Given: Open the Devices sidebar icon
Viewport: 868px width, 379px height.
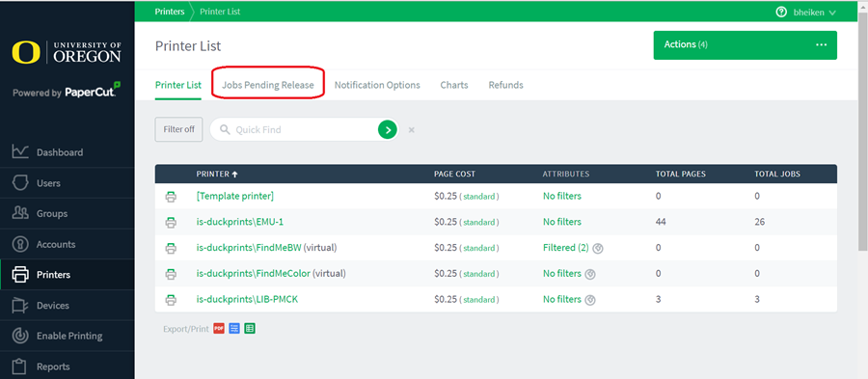Looking at the screenshot, I should (x=20, y=306).
